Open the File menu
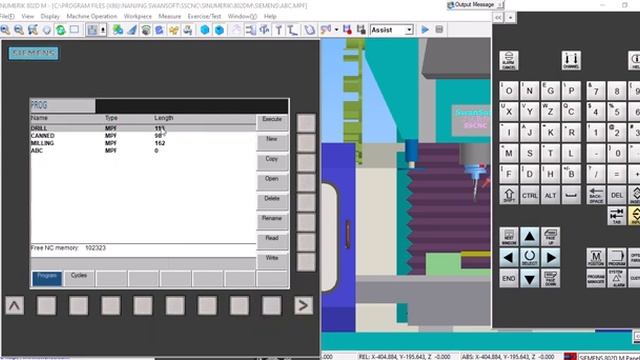The height and width of the screenshot is (360, 640). click(7, 16)
